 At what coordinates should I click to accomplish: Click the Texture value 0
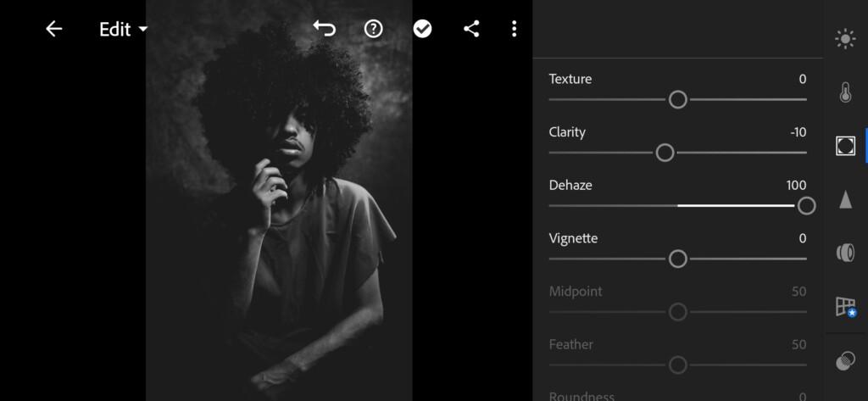pos(803,79)
